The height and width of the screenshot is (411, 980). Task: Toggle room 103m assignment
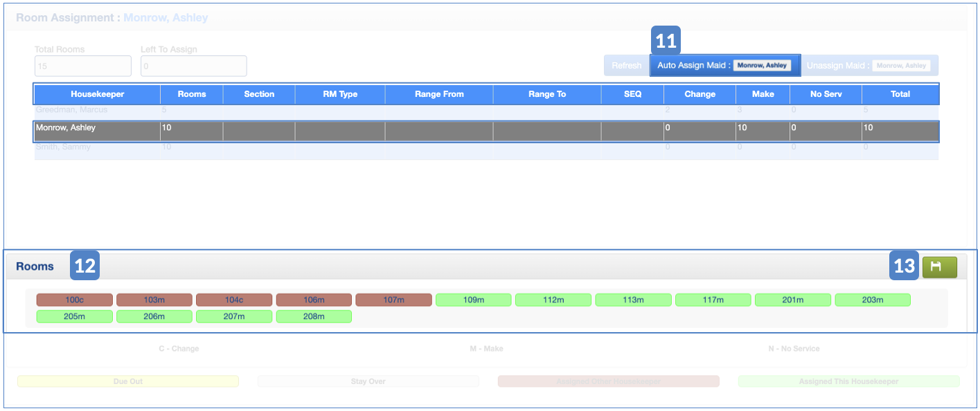[x=154, y=300]
